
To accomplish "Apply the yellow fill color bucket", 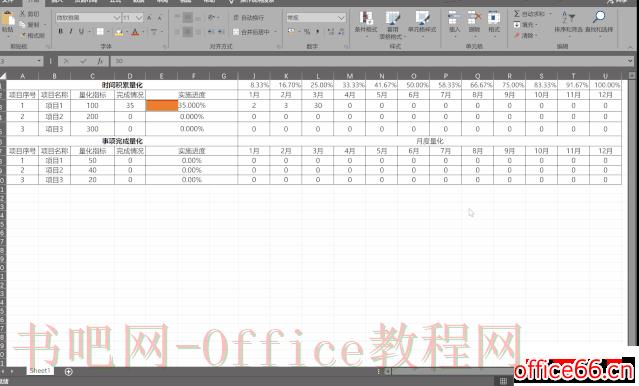I will tap(119, 32).
